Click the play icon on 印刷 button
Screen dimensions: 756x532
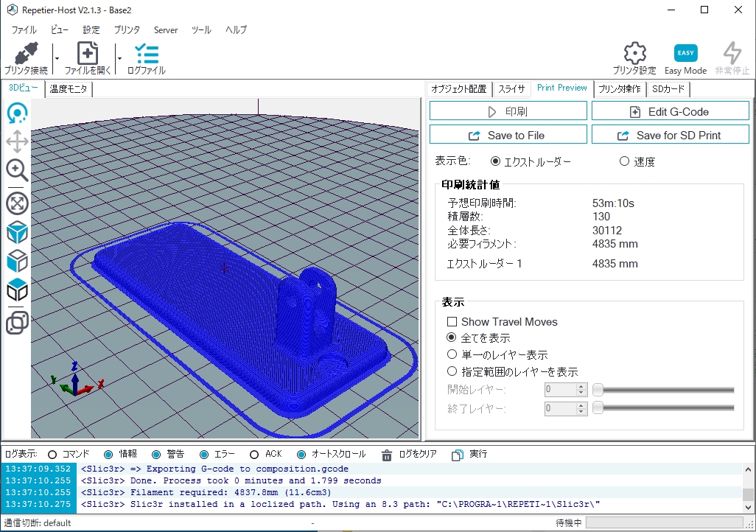pos(491,112)
